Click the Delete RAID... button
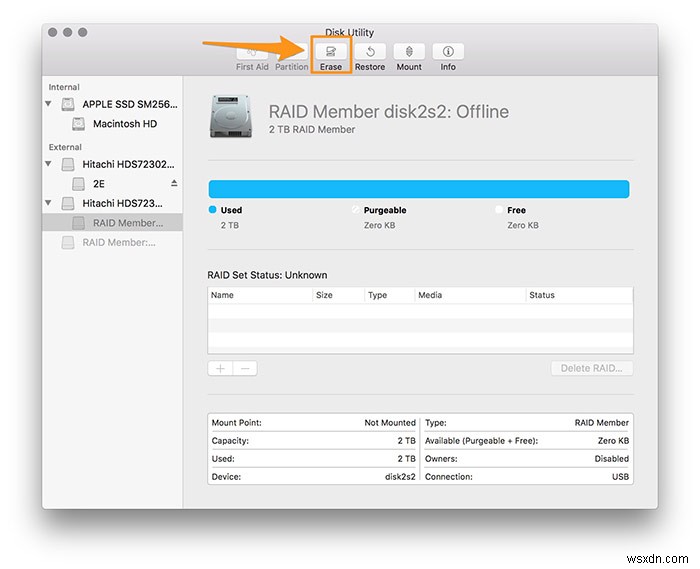Screen dimensions: 700x569 [592, 368]
